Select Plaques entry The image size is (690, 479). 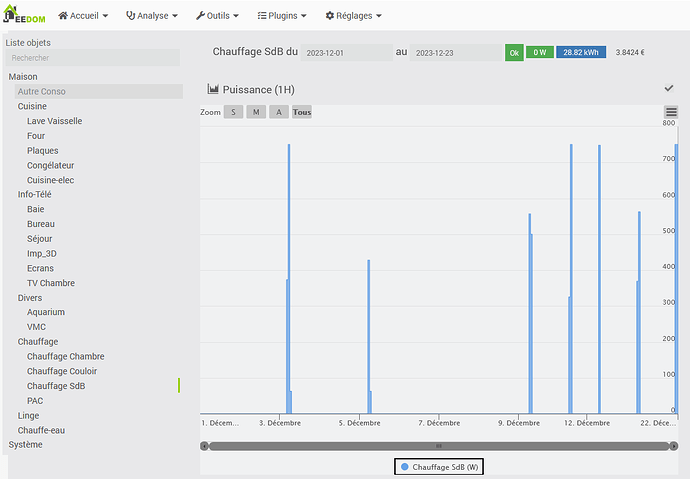click(43, 150)
